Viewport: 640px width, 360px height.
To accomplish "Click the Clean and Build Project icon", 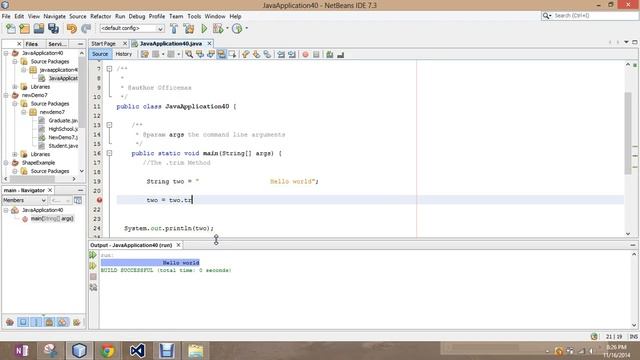I will 189,29.
